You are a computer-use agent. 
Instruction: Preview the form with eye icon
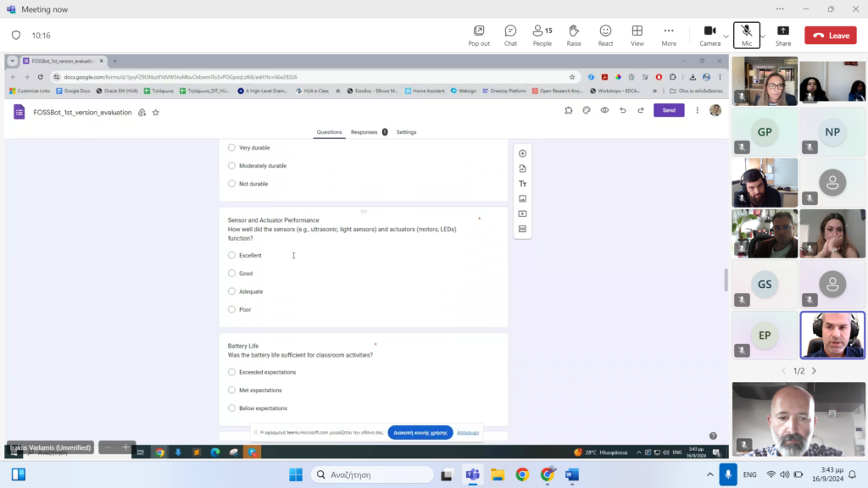[x=604, y=110]
